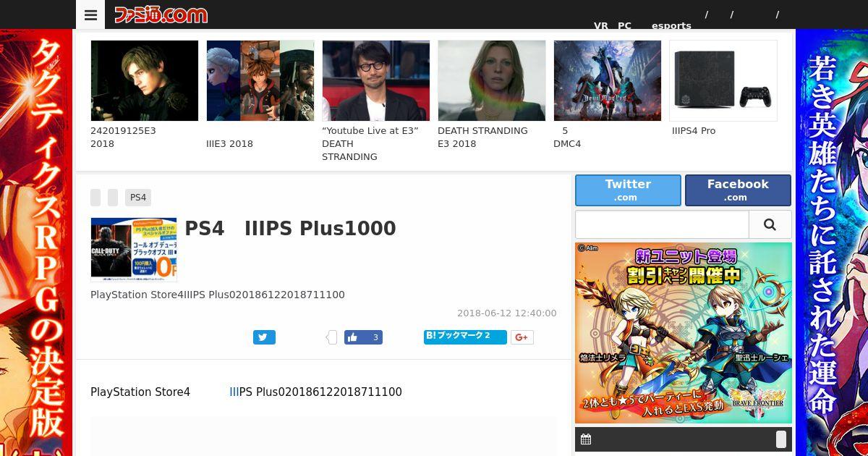Click the left tactics RPG side banner
This screenshot has height=456, width=868.
(36, 242)
